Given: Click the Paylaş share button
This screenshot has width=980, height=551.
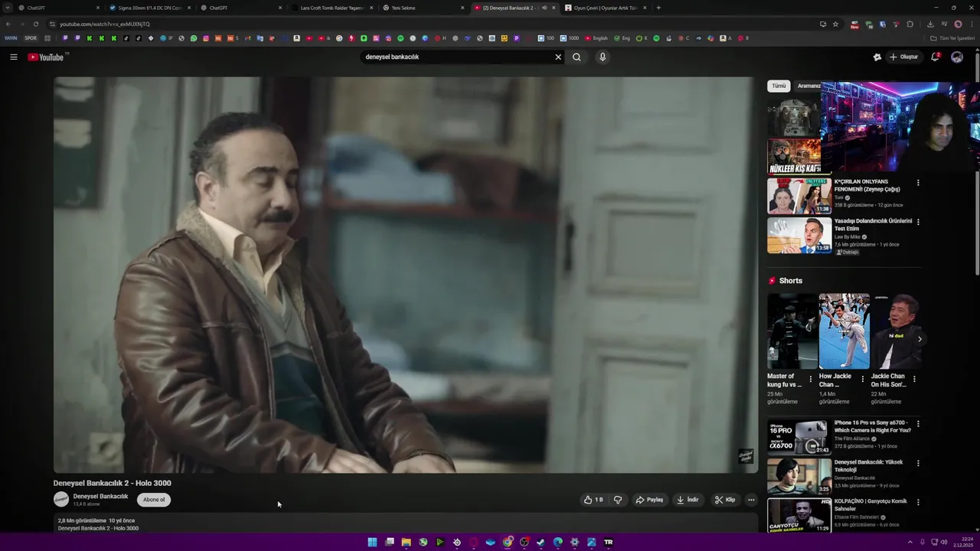Looking at the screenshot, I should pos(649,500).
